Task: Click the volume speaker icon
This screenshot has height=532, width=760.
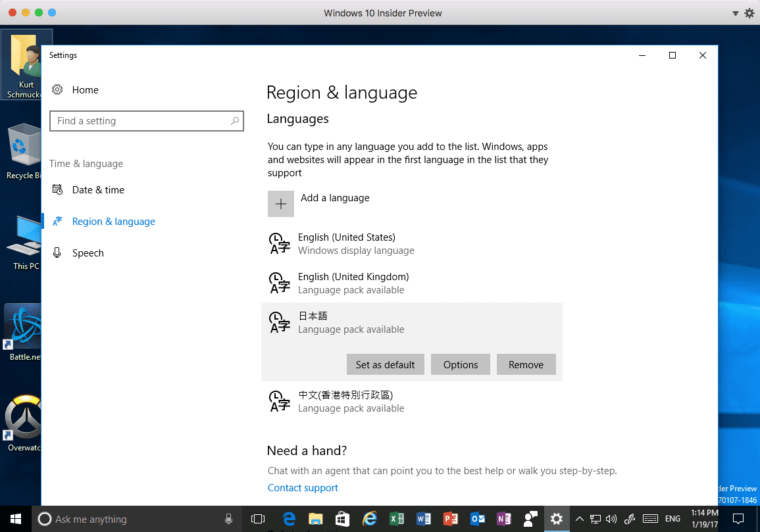Action: [x=612, y=519]
